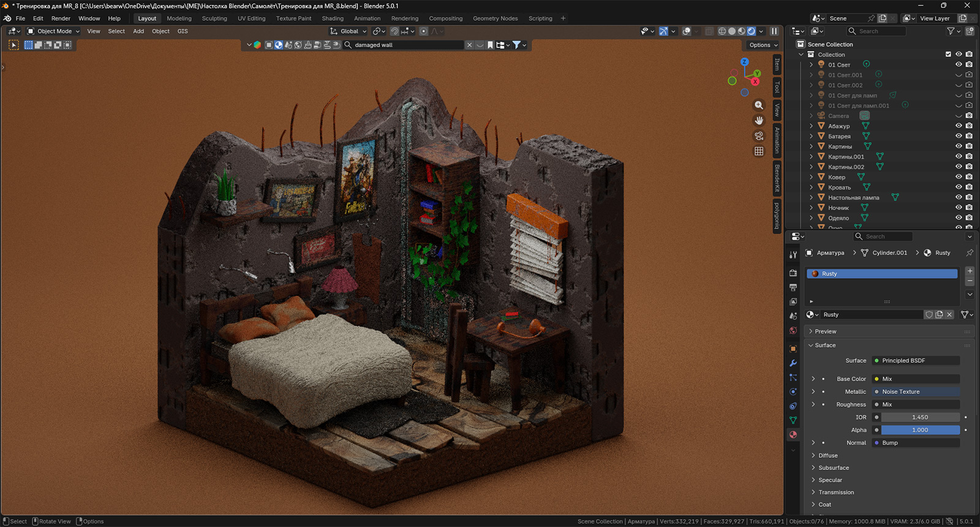Uncheck the Collection exclude checkbox

point(948,55)
